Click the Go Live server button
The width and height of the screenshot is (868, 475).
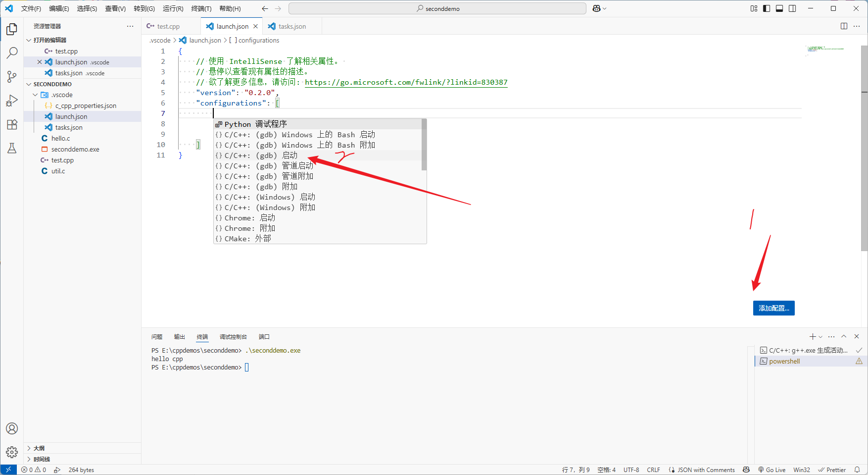(772, 470)
